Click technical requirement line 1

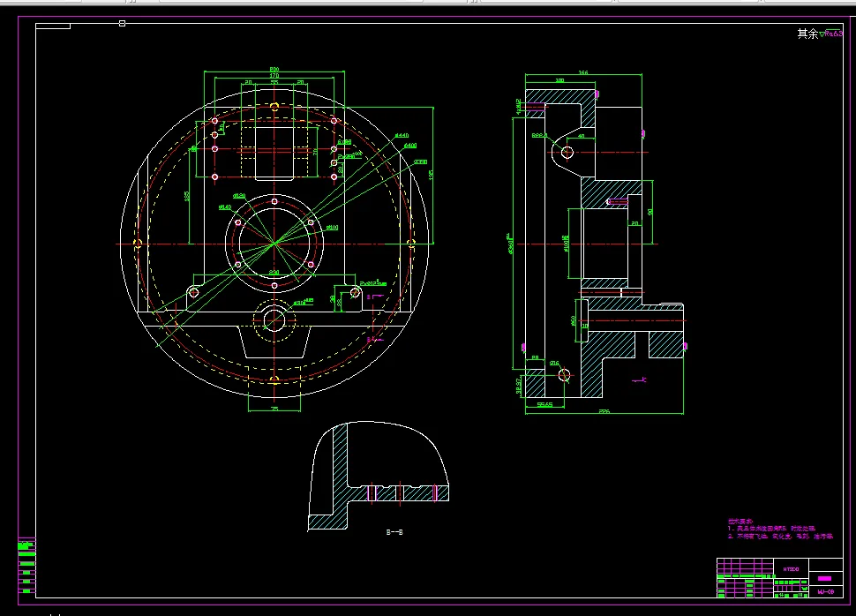click(771, 529)
